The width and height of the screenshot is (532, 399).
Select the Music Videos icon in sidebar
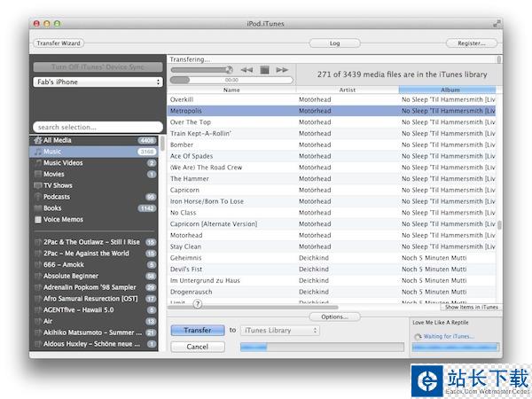(37, 163)
